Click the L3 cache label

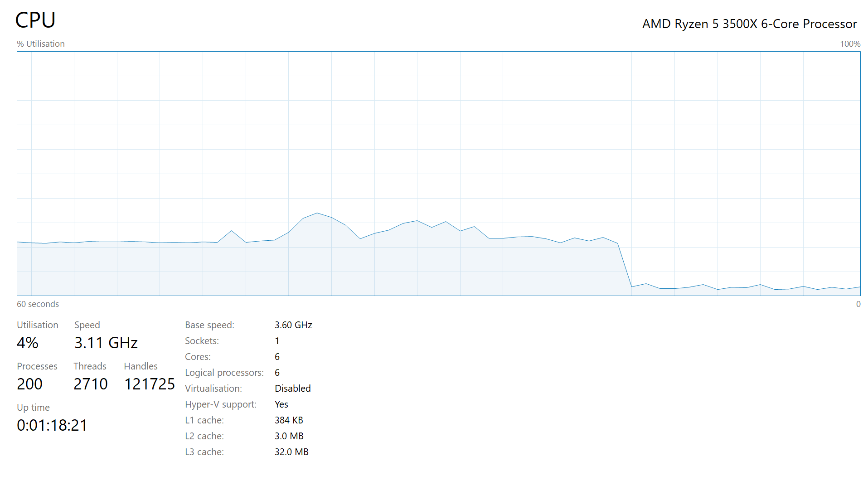click(x=204, y=452)
